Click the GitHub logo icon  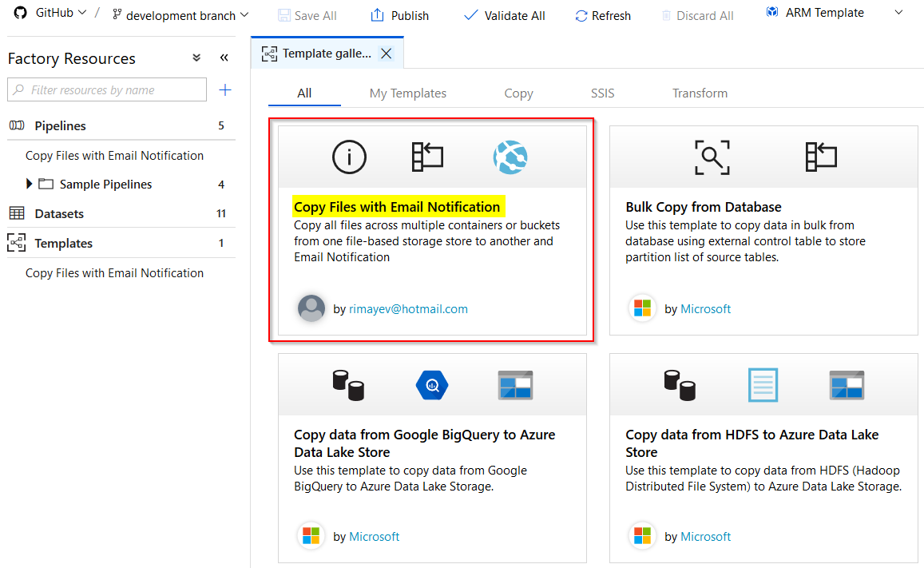click(x=21, y=13)
